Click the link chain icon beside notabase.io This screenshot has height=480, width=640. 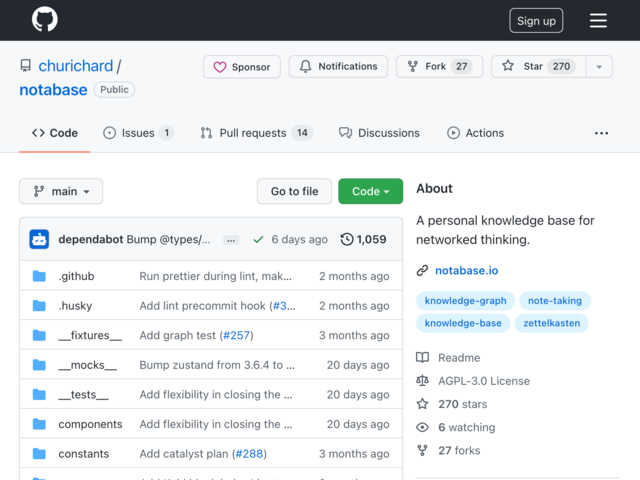point(422,270)
